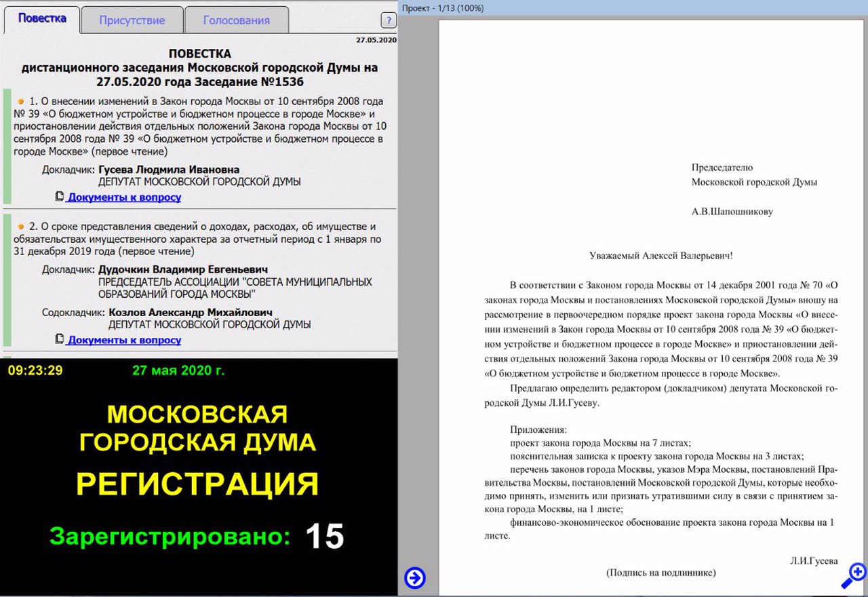Click document icon beside agenda item 2 link
Screen dimensions: 868x597
[x=60, y=339]
